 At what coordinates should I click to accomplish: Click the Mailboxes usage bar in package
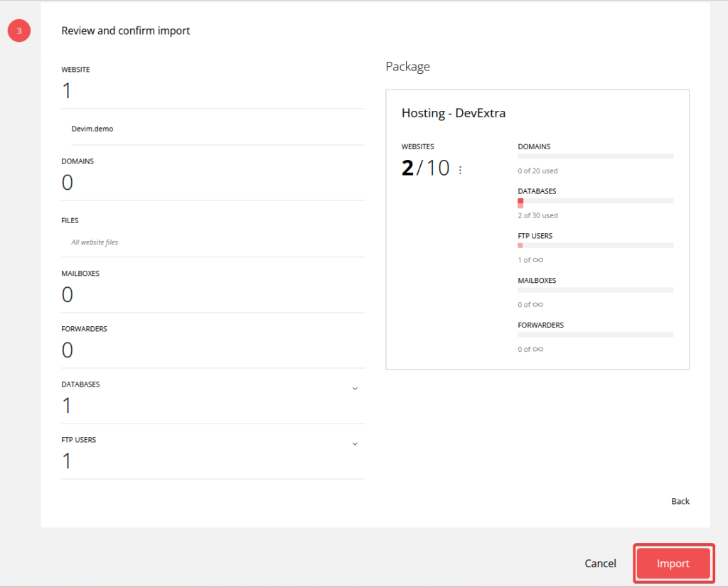pos(595,290)
